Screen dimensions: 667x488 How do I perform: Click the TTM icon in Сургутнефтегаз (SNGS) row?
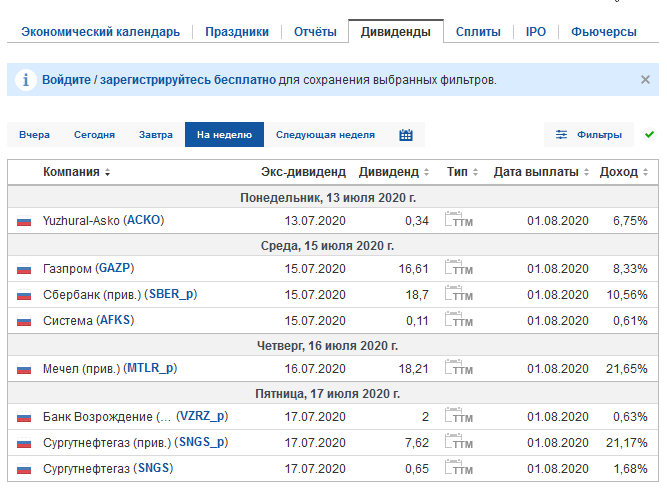(459, 467)
